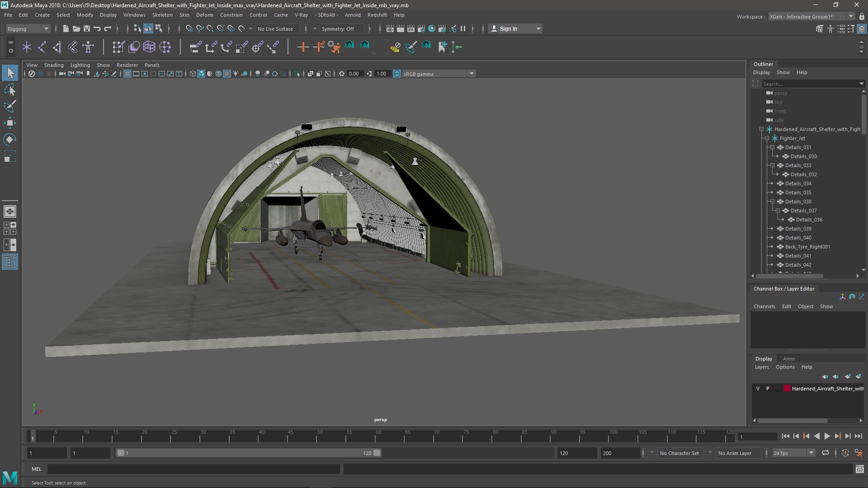Toggle Auto Keyframe button
The width and height of the screenshot is (868, 488).
tap(845, 453)
